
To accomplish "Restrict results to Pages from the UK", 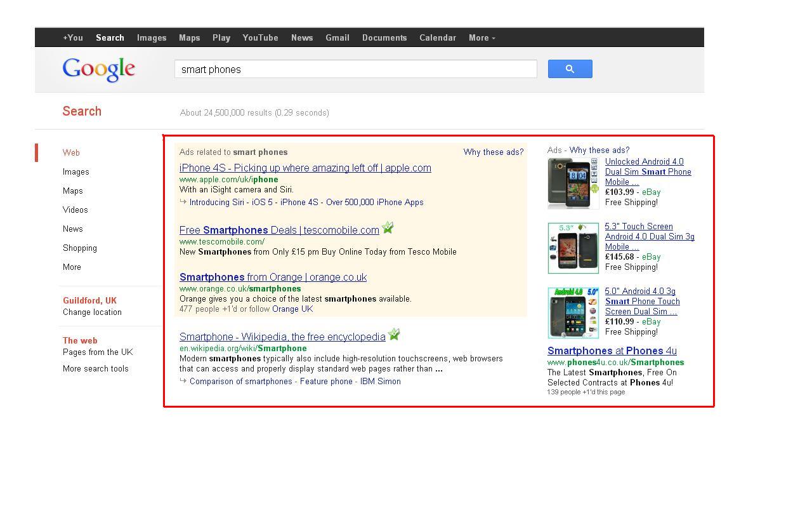I will click(x=98, y=352).
